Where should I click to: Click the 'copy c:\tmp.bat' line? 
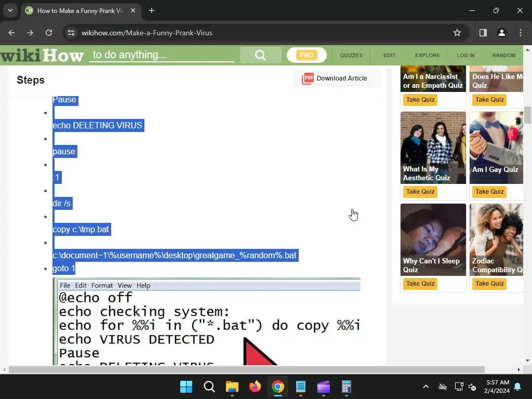82,230
